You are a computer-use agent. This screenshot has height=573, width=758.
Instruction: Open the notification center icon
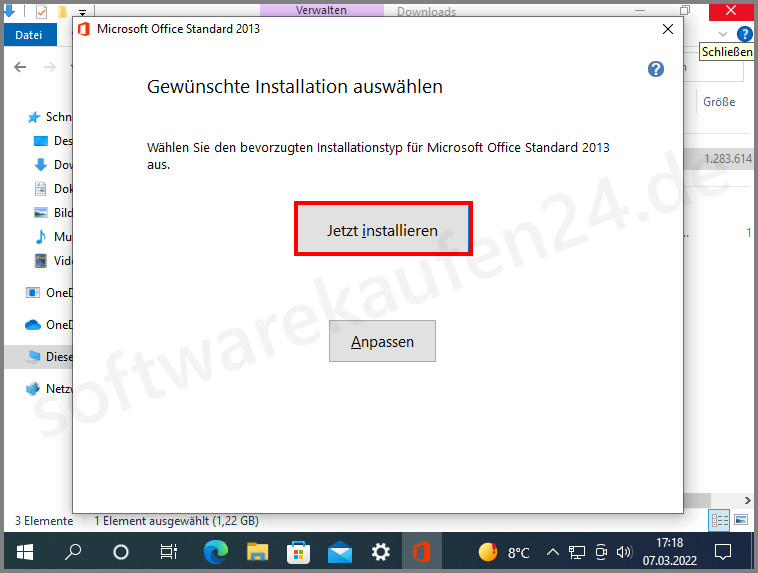(723, 552)
